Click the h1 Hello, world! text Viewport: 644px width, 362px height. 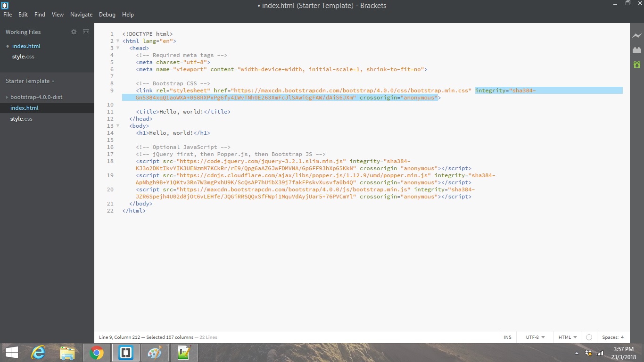click(x=171, y=133)
